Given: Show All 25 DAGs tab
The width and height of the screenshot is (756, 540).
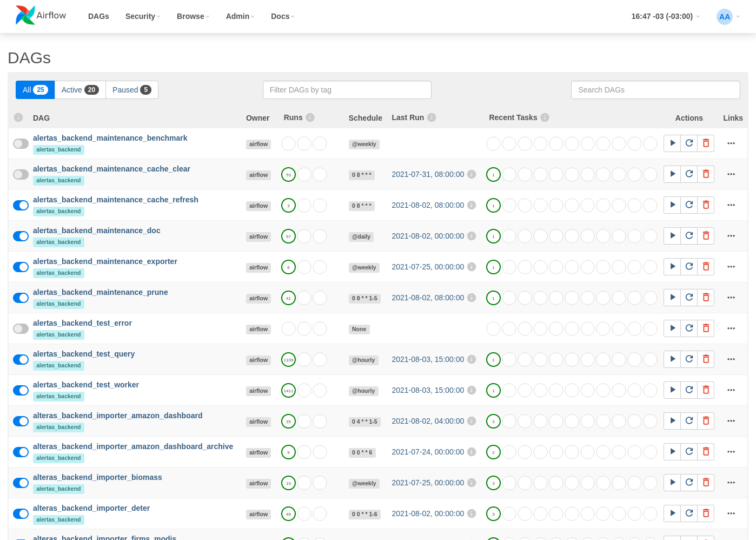Looking at the screenshot, I should pos(35,90).
